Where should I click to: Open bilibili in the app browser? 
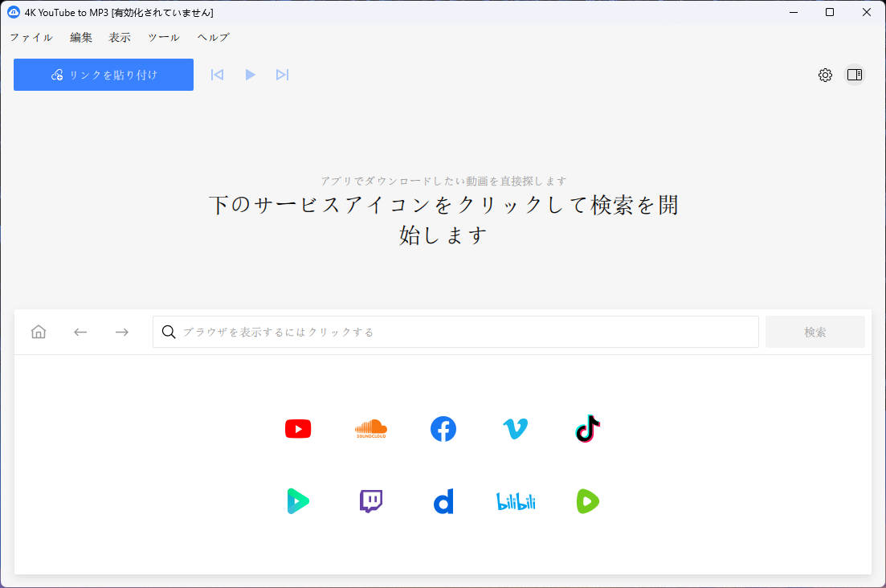[x=515, y=500]
